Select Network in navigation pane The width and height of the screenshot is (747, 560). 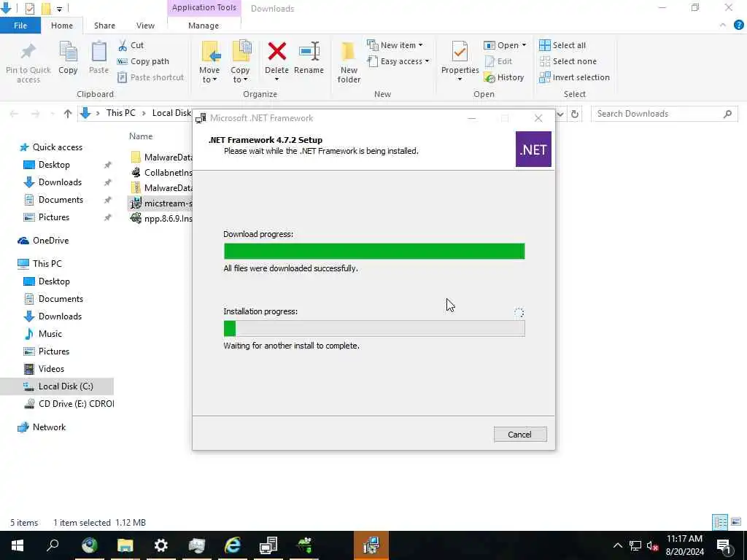(49, 427)
